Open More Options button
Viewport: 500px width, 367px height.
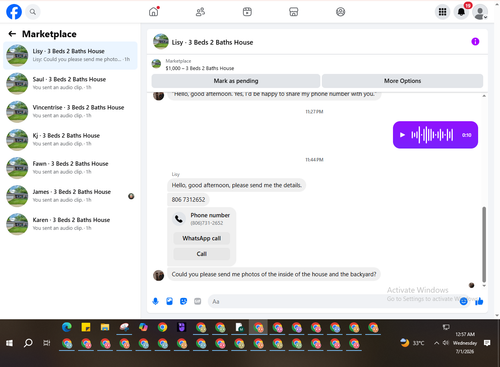[402, 81]
